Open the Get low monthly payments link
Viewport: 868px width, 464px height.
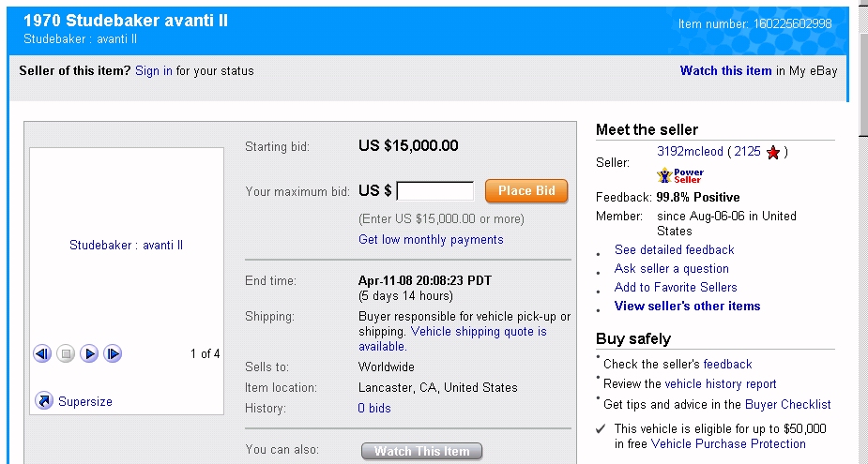pos(431,239)
